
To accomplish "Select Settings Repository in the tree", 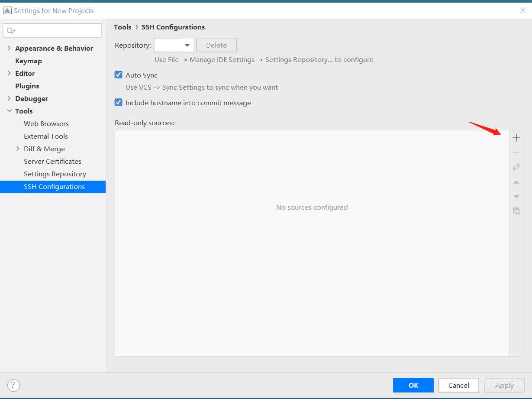I will 55,174.
